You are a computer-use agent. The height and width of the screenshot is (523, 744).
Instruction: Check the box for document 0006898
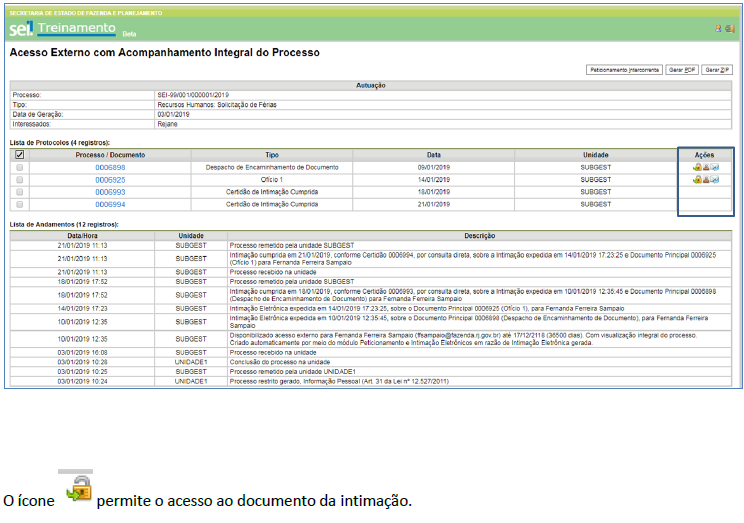20,167
